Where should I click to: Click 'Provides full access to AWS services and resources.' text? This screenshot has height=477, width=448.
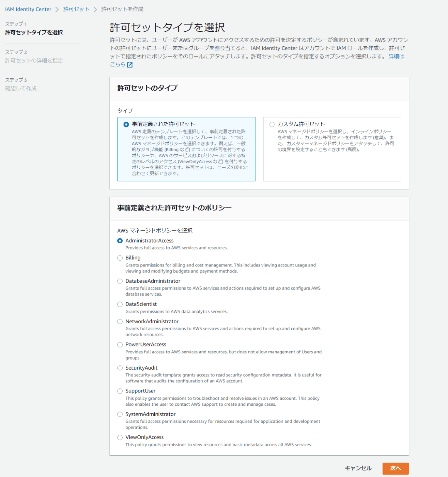[x=176, y=248]
